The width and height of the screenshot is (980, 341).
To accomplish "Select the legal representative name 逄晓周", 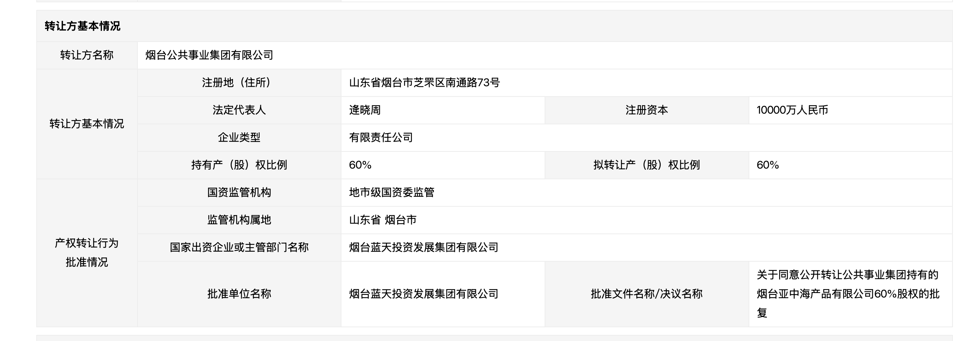I will 365,110.
